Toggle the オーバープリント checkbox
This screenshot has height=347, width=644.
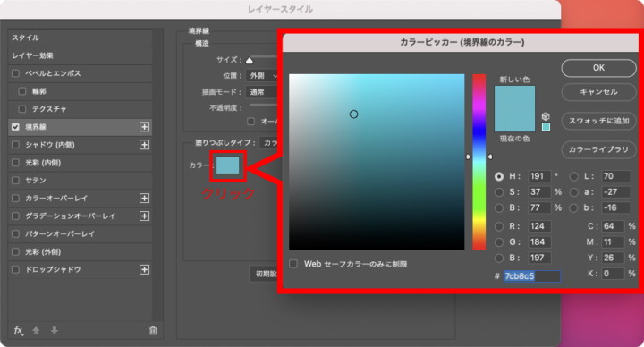pyautogui.click(x=251, y=121)
